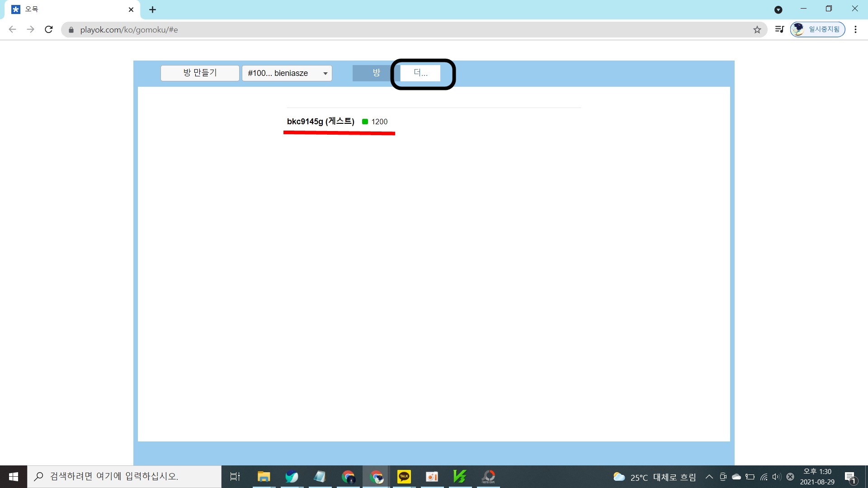The image size is (868, 488).
Task: Click the 방 만들기 (create room) button
Action: point(200,73)
